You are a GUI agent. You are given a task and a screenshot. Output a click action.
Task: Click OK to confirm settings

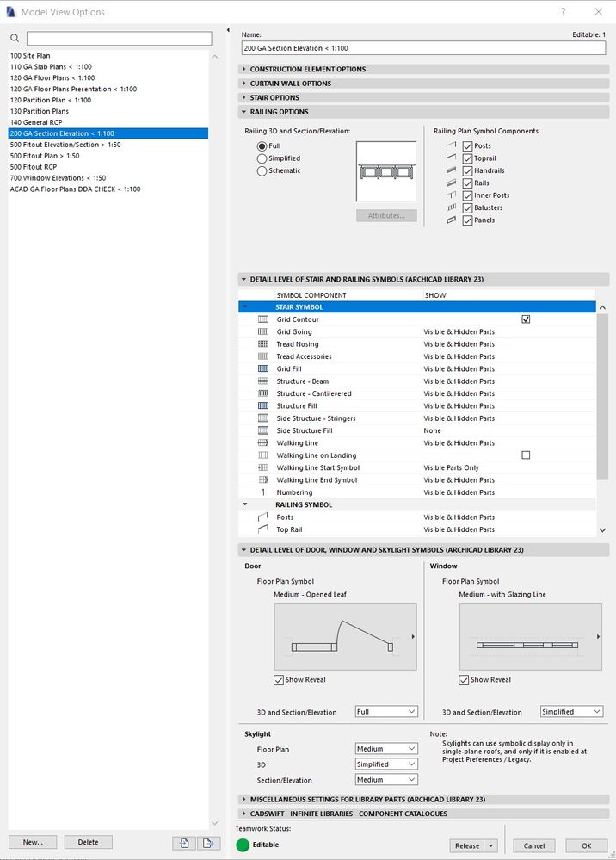pos(587,845)
